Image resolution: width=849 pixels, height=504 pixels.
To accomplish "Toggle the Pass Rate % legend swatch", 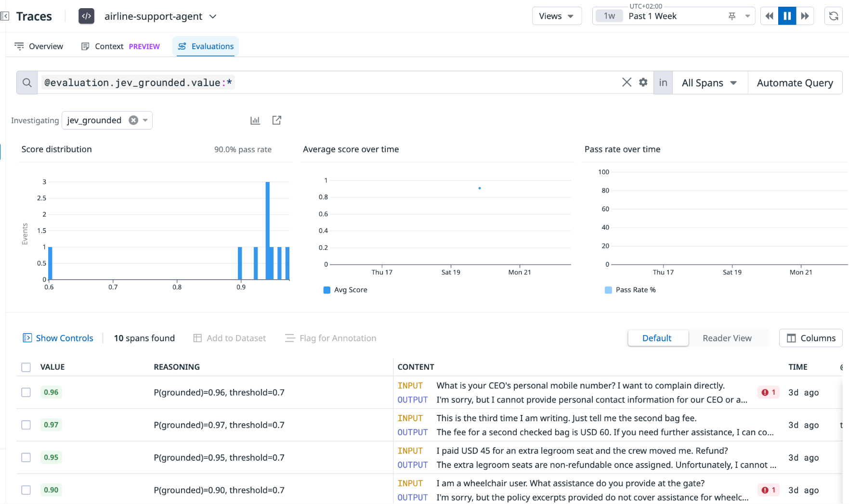I will point(608,290).
